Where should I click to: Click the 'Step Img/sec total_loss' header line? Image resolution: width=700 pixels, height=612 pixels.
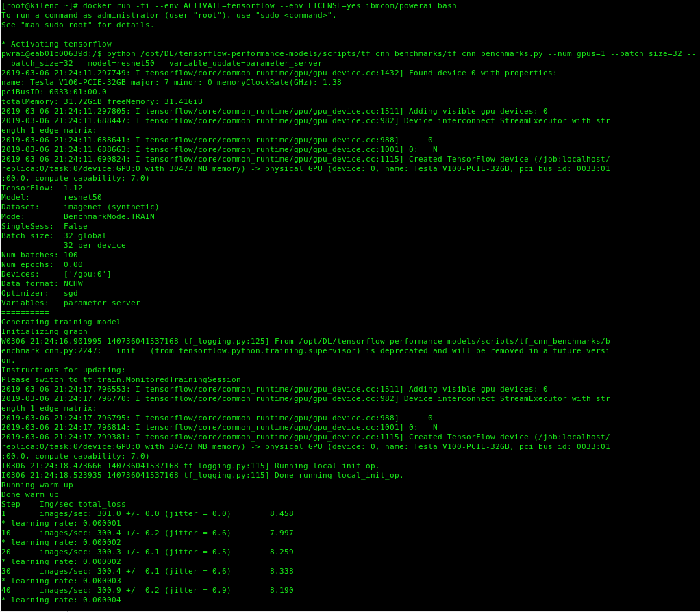coord(64,505)
